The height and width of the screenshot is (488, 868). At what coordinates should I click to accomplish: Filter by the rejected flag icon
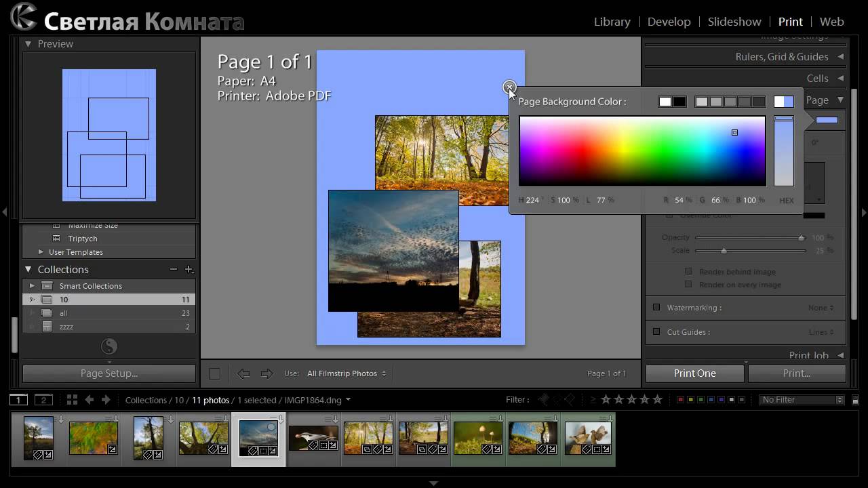570,400
